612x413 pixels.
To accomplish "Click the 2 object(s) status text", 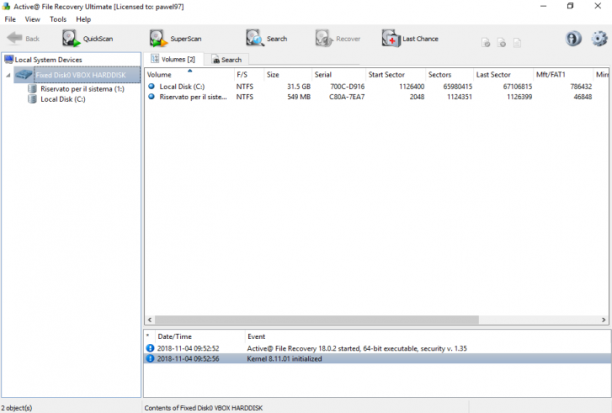I will [x=16, y=408].
